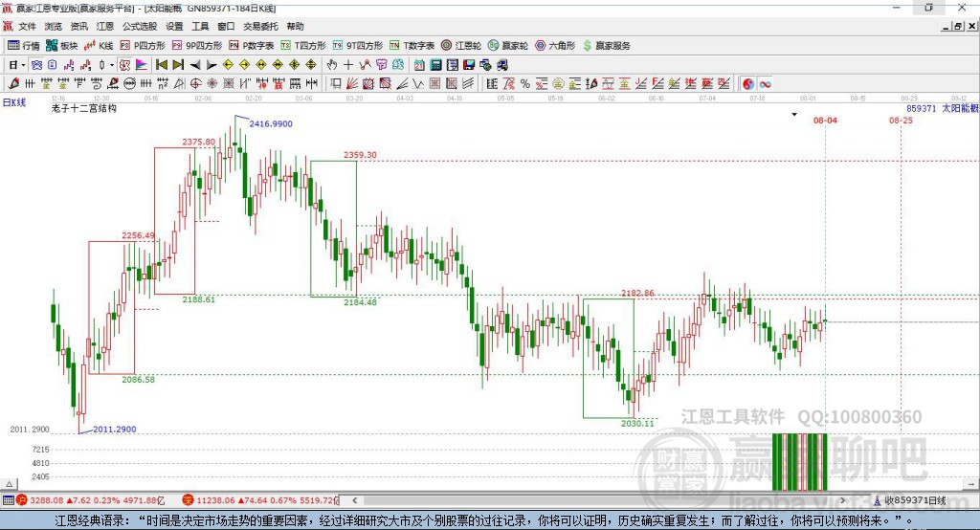980x530 pixels.
Task: Open the 文件 menu
Action: pos(27,26)
